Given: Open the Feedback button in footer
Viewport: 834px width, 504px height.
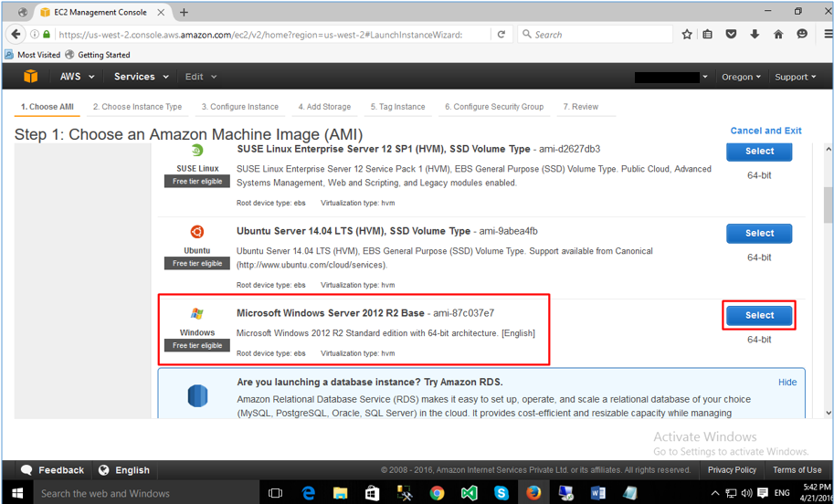Looking at the screenshot, I should (53, 470).
